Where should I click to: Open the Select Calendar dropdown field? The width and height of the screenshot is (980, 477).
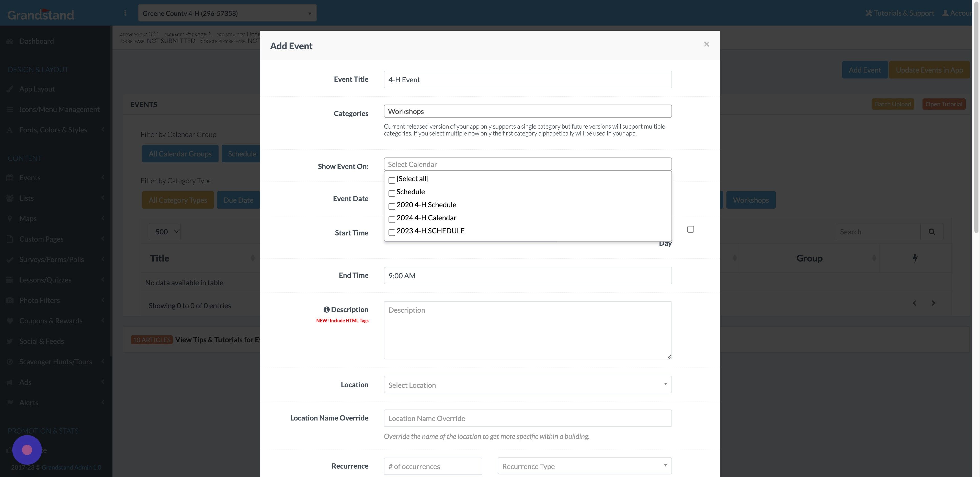[x=528, y=164]
